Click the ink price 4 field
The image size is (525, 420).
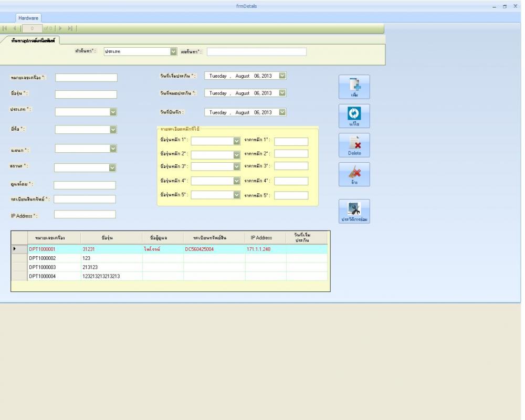pos(291,181)
